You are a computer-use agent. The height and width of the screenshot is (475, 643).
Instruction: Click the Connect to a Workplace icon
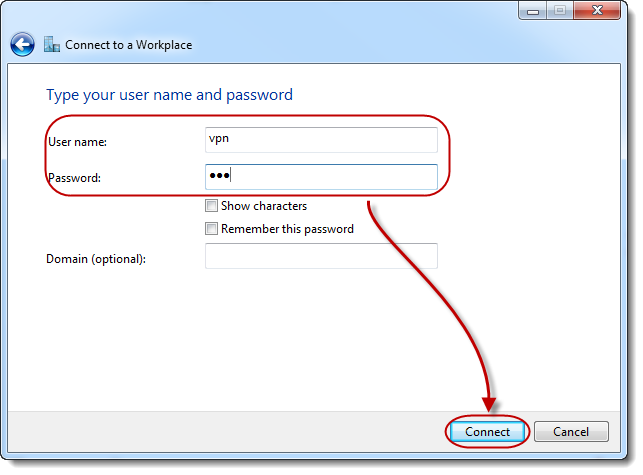51,45
